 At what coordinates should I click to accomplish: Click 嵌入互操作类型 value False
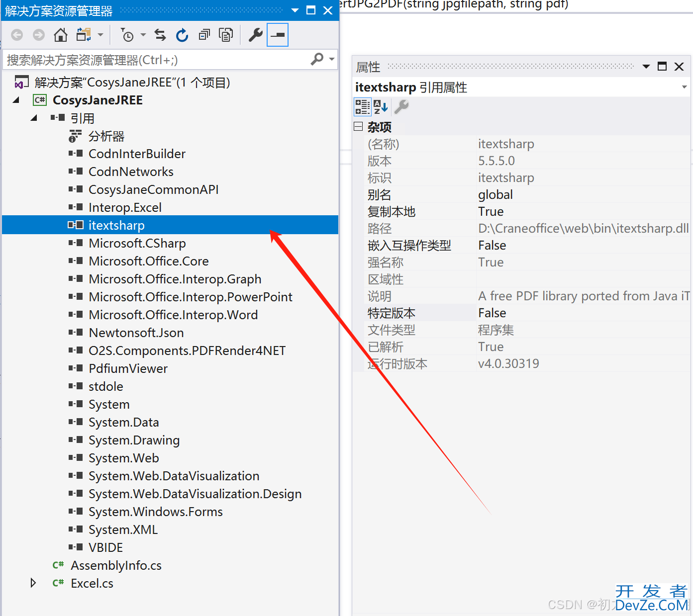tap(492, 246)
